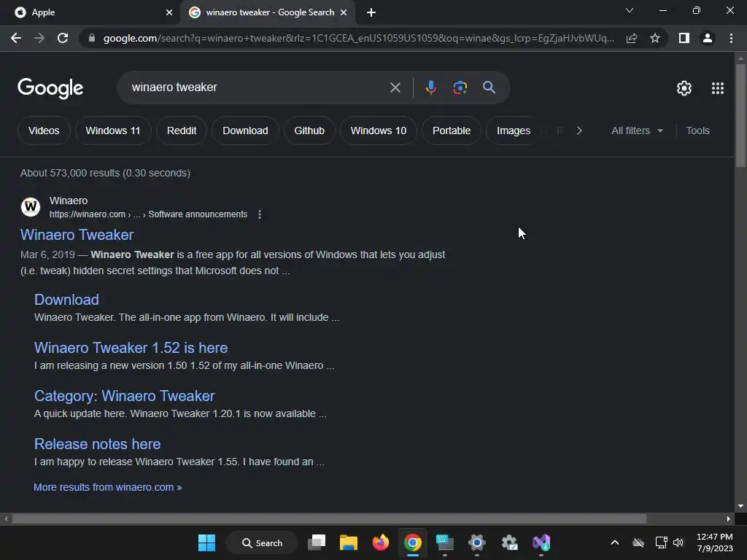Show more filter chips with right chevron

click(x=579, y=131)
